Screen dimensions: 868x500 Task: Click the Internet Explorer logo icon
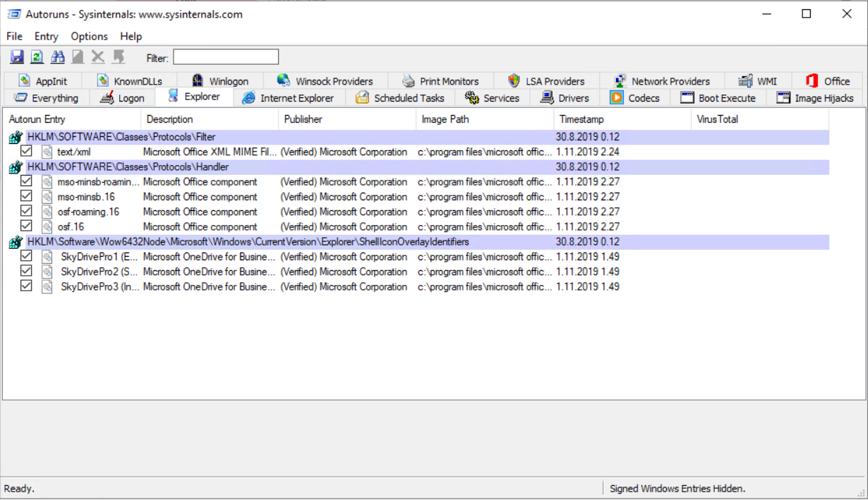tap(248, 97)
